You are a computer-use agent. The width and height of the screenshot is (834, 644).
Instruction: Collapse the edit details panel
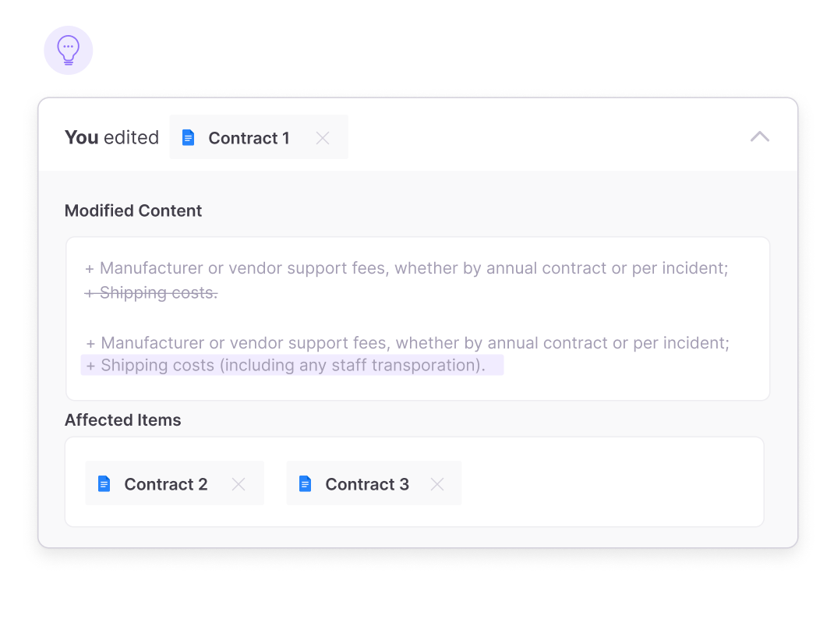coord(759,137)
